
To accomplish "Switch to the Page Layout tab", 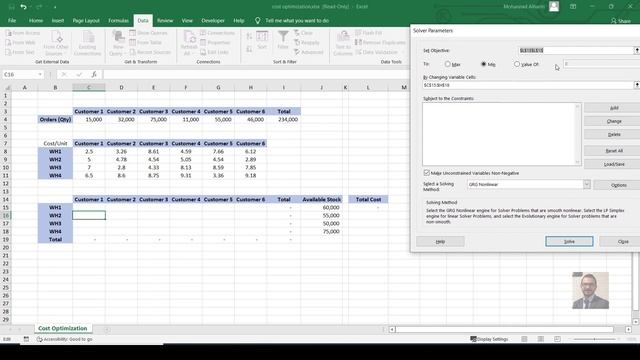I will click(86, 20).
